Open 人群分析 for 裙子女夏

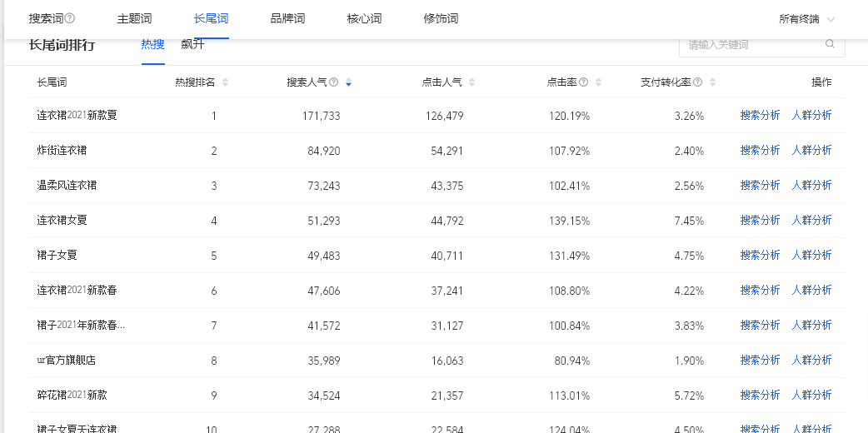(x=811, y=255)
